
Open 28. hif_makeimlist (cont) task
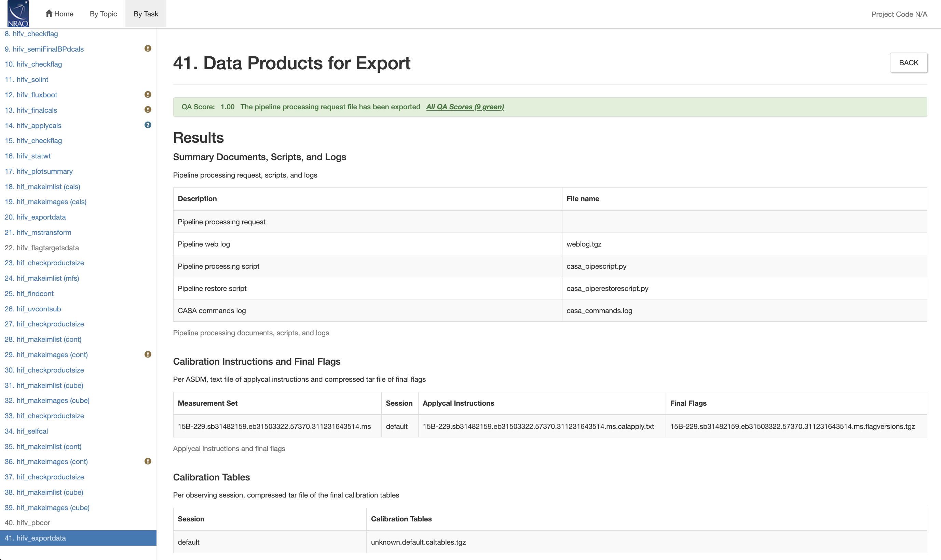(x=43, y=339)
